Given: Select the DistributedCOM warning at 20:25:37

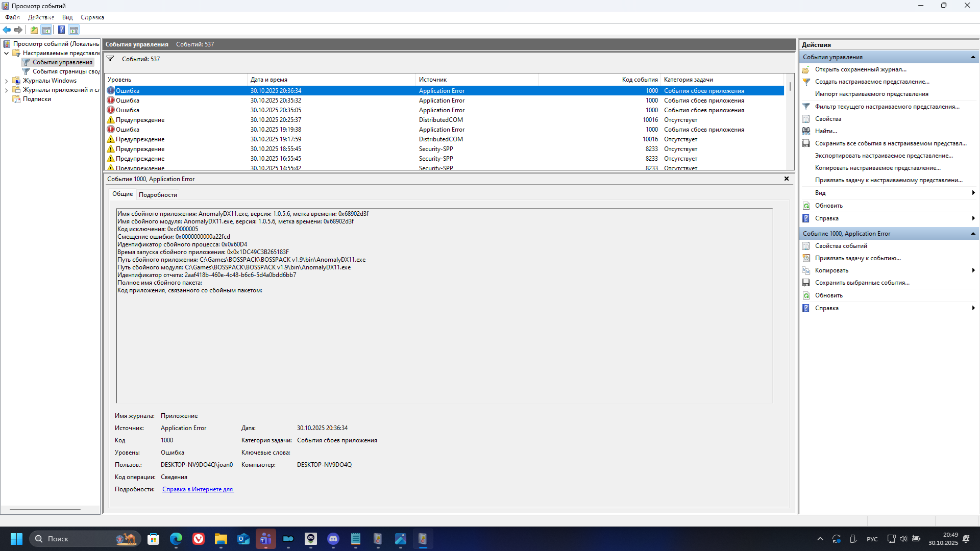Looking at the screenshot, I should tap(276, 120).
